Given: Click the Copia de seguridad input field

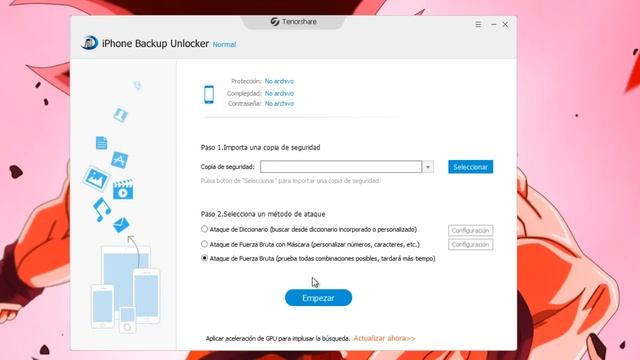Looking at the screenshot, I should click(x=341, y=167).
